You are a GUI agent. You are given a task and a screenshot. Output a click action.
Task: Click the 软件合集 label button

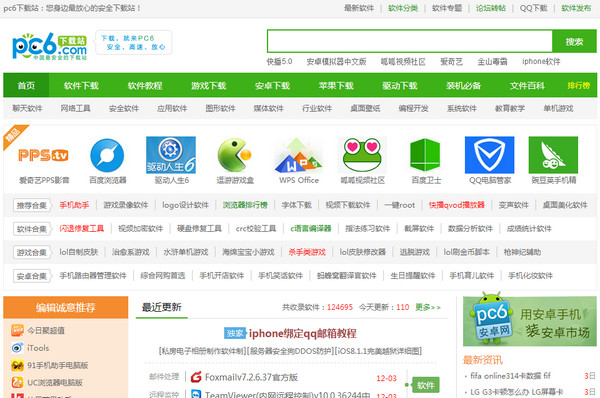tap(32, 229)
